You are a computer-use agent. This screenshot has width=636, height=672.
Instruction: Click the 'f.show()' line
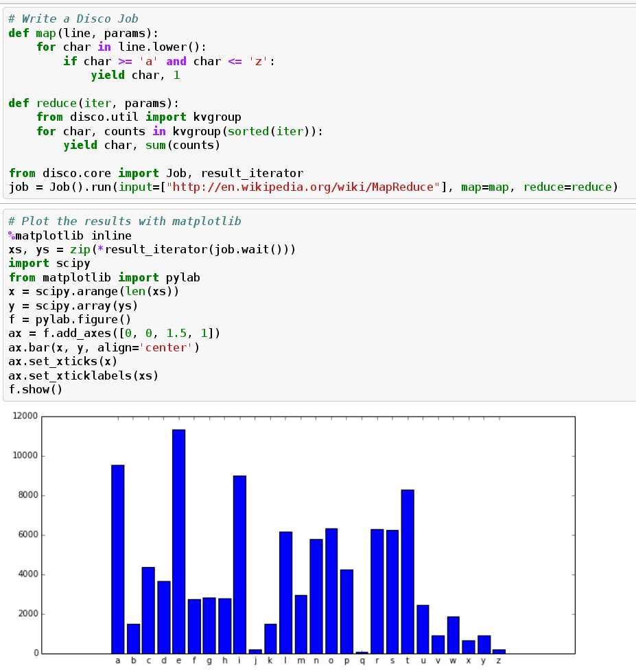(x=36, y=389)
